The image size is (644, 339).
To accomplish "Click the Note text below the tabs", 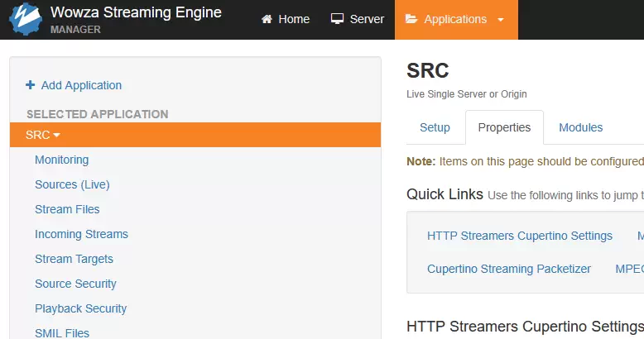I will tap(525, 161).
